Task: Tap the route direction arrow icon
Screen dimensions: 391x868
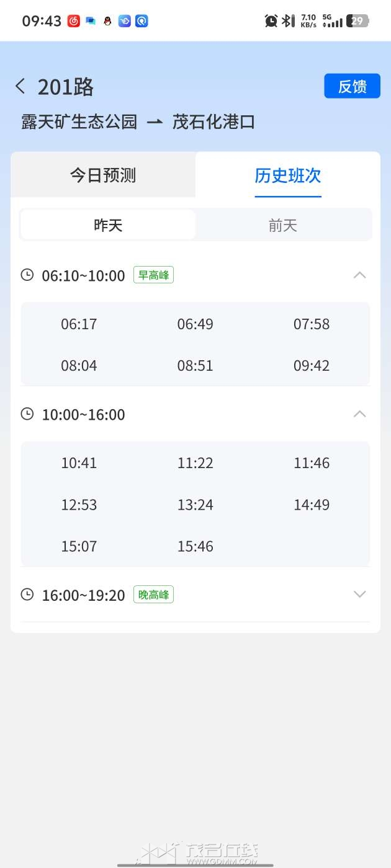Action: point(155,122)
